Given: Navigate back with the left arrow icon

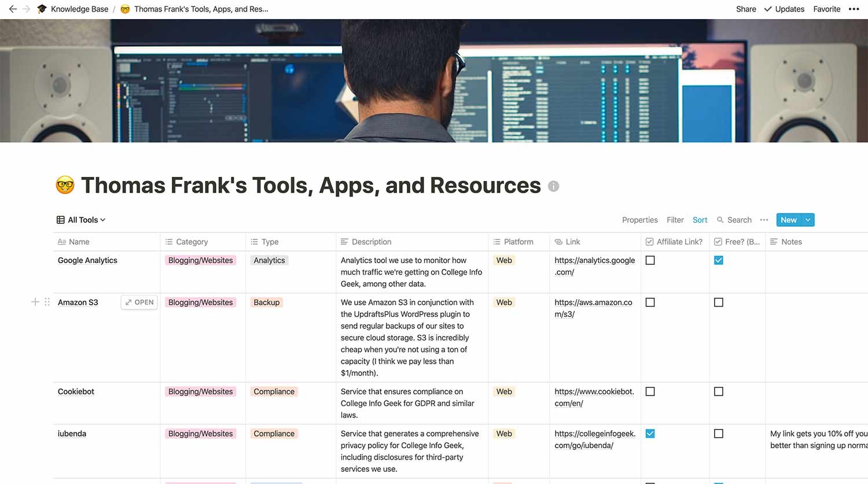Looking at the screenshot, I should [13, 9].
